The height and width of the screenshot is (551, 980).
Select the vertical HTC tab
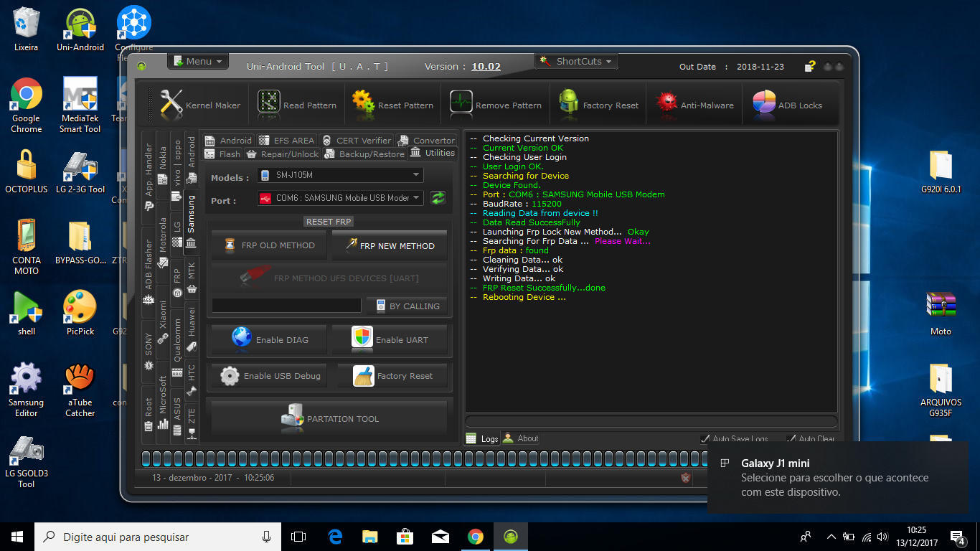192,379
